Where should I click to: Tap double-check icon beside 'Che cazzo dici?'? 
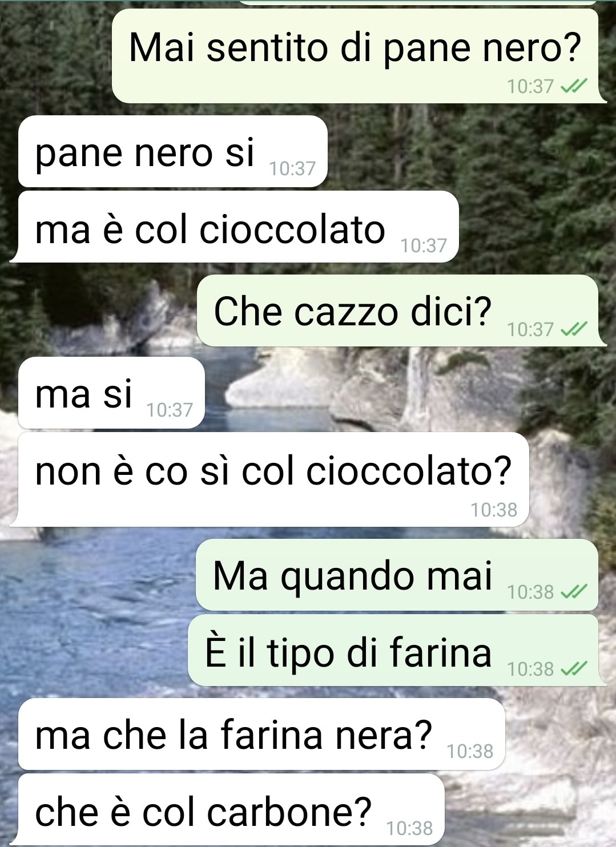(x=573, y=329)
